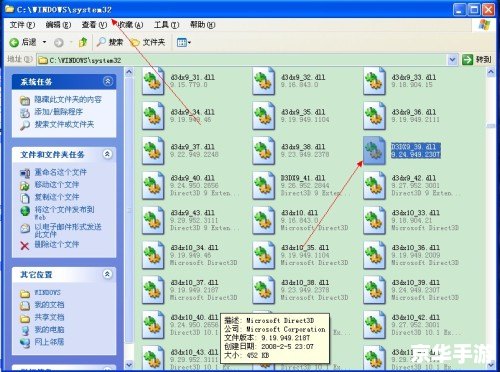Open the 工具 menu

166,25
